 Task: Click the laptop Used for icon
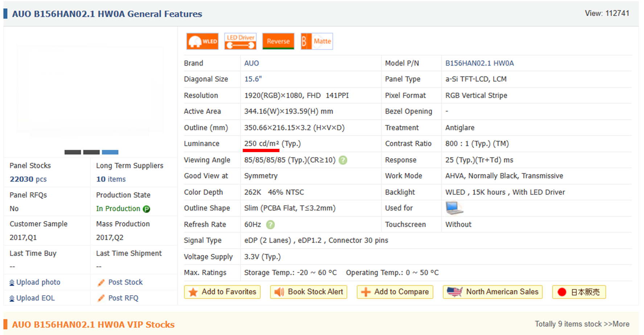[454, 208]
